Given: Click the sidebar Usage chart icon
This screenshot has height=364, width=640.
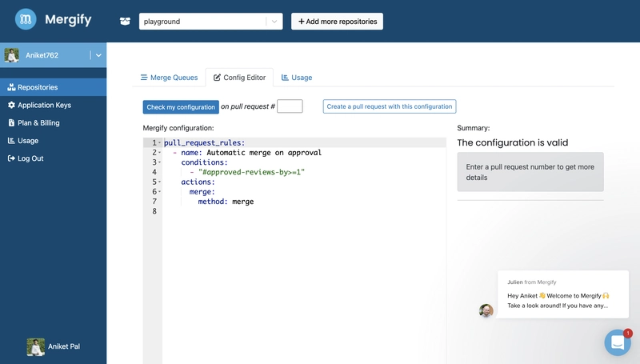Looking at the screenshot, I should pos(11,140).
